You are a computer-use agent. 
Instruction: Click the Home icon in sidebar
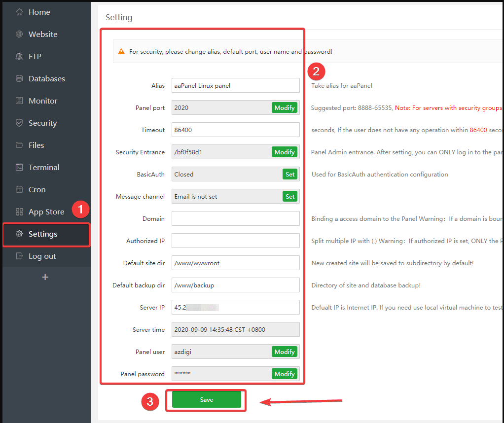pyautogui.click(x=19, y=12)
